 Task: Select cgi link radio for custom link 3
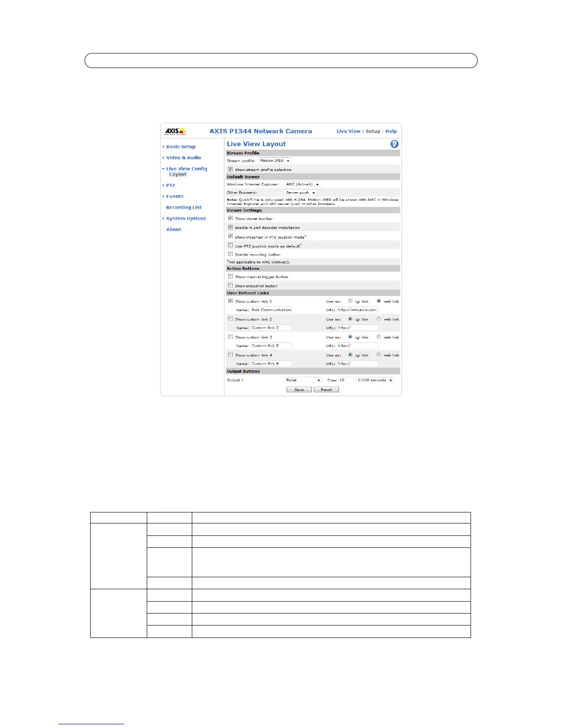350,337
